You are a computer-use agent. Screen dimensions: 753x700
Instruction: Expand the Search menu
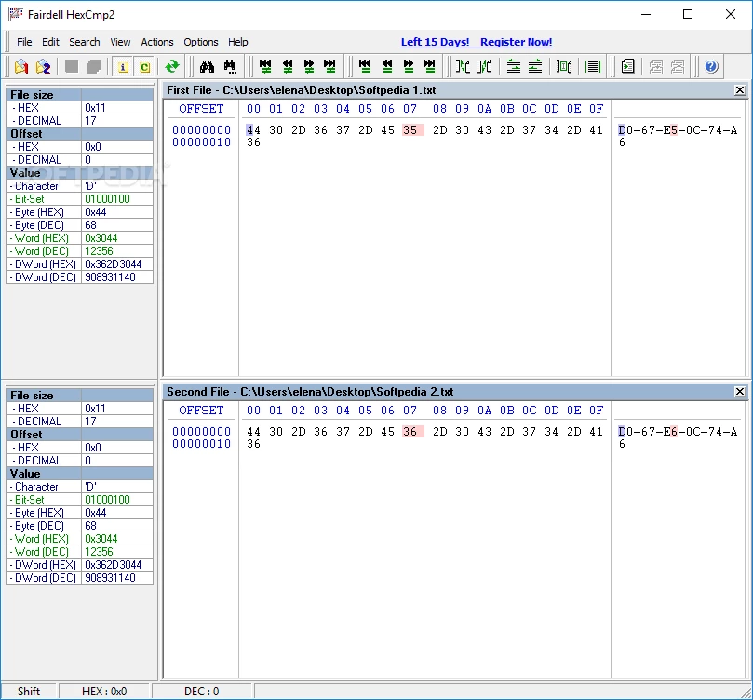tap(84, 42)
